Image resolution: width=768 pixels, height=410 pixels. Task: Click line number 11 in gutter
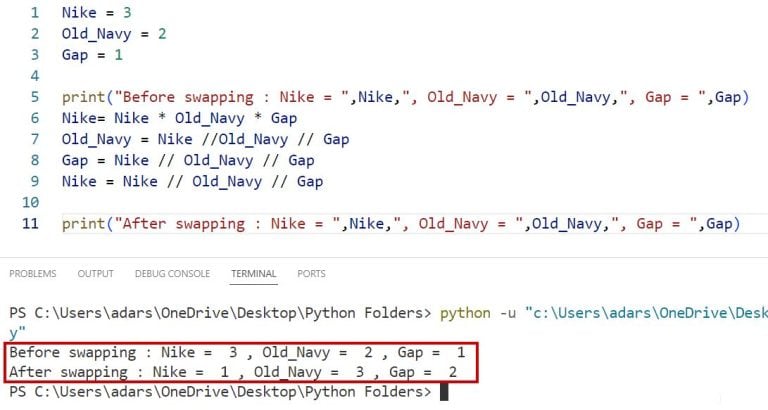point(30,223)
